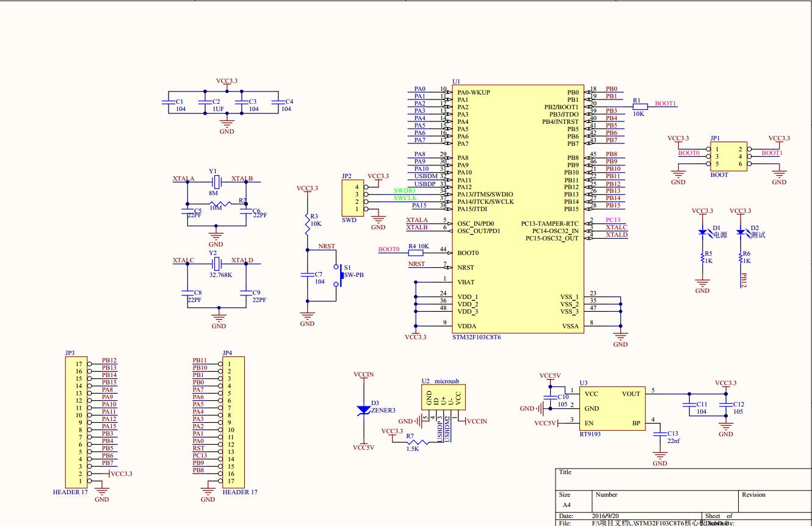Screen dimensions: 812x526
Task: Select the C13 22nf capacitor symbol
Action: [660, 434]
